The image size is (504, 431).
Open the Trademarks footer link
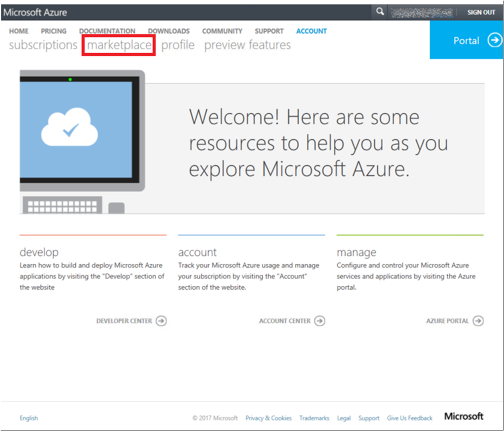click(x=314, y=418)
